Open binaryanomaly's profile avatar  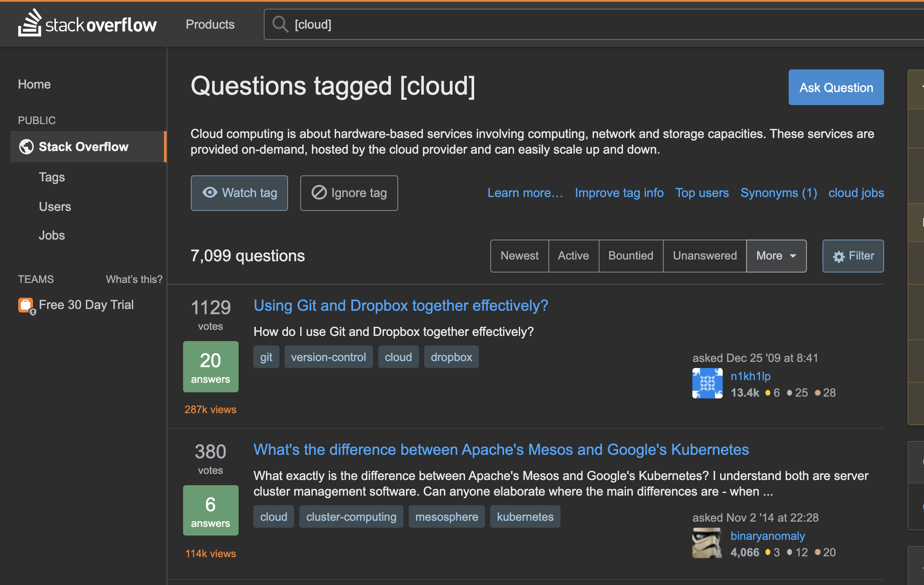point(707,543)
